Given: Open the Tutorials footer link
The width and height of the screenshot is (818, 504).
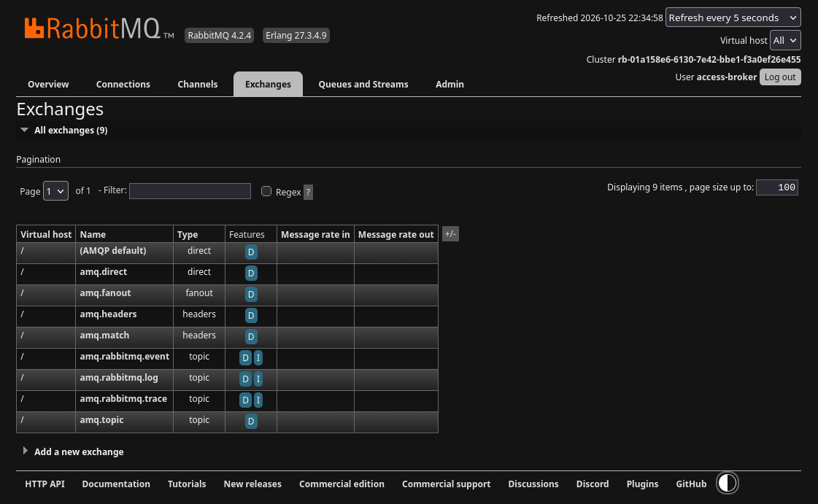Looking at the screenshot, I should 187,484.
